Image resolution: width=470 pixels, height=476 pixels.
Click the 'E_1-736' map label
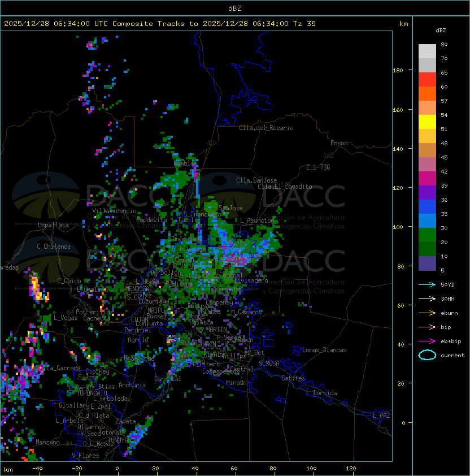click(x=318, y=167)
